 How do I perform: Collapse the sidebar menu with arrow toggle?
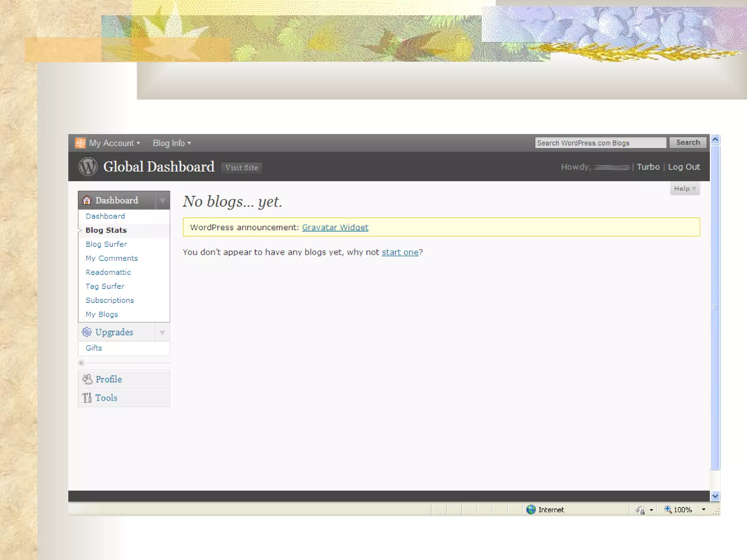81,363
